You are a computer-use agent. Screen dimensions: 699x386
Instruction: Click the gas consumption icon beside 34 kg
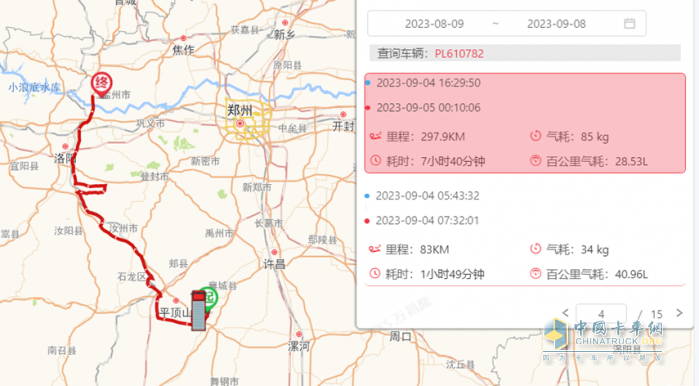point(535,249)
